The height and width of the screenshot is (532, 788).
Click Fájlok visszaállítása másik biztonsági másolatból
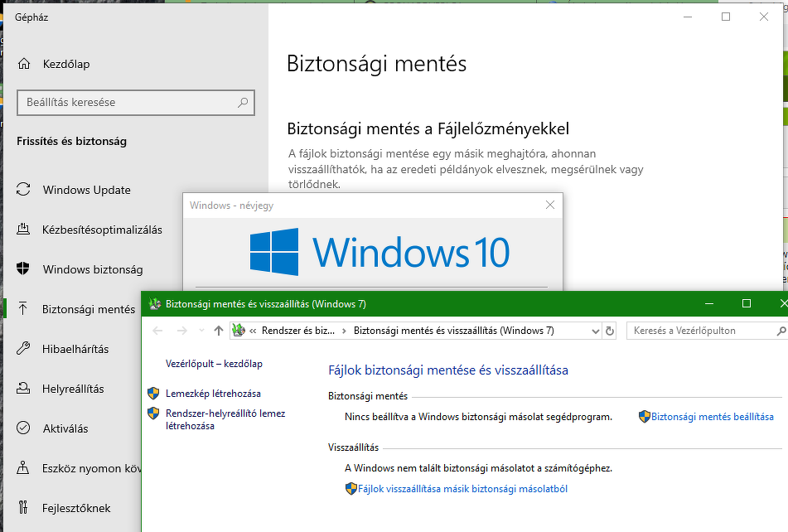pos(463,489)
